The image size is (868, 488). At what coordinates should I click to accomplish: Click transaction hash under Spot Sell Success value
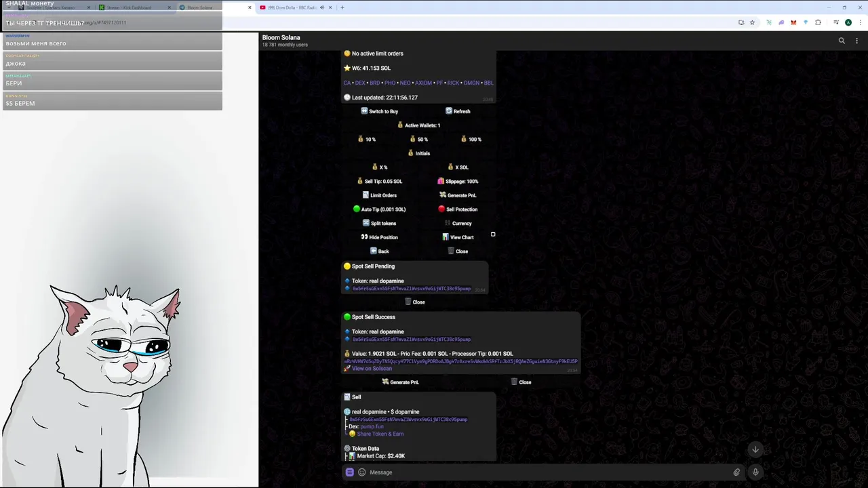pos(460,361)
